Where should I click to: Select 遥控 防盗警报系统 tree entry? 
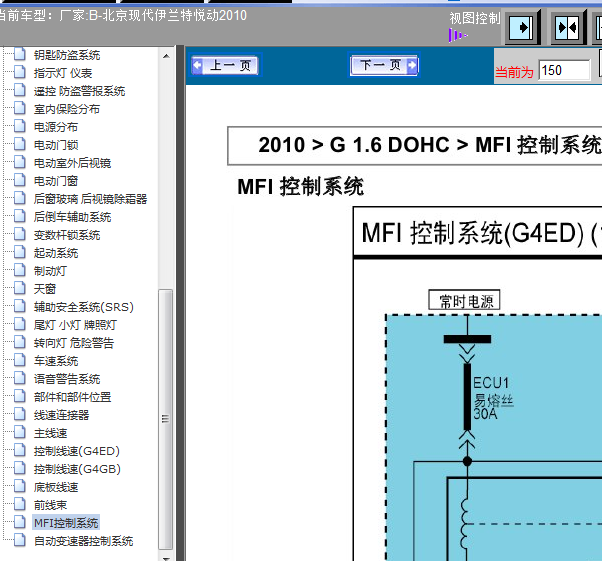tap(79, 91)
